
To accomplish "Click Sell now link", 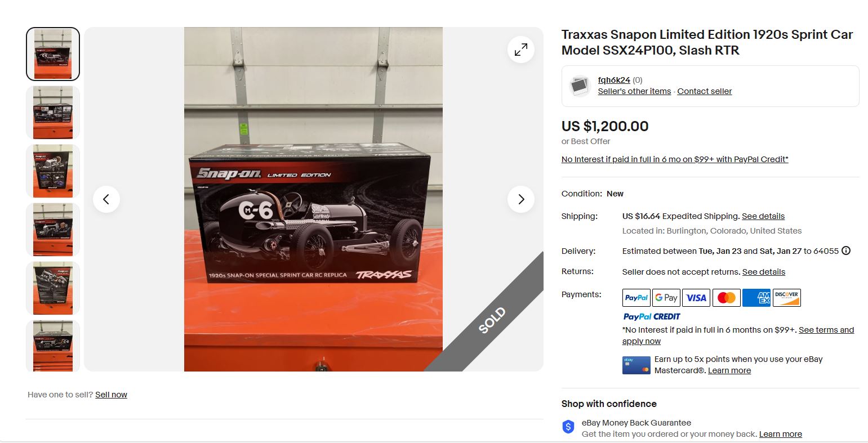I will 111,395.
